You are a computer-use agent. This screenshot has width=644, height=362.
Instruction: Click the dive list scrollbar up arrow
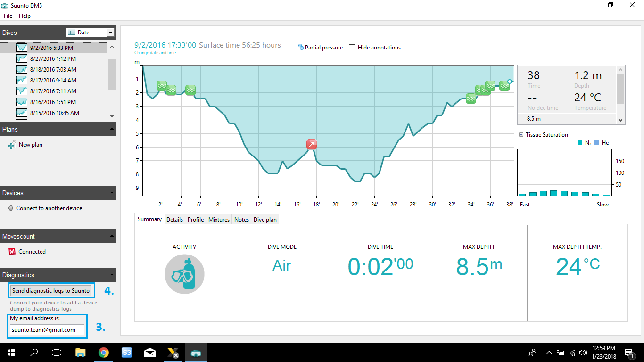tap(112, 47)
